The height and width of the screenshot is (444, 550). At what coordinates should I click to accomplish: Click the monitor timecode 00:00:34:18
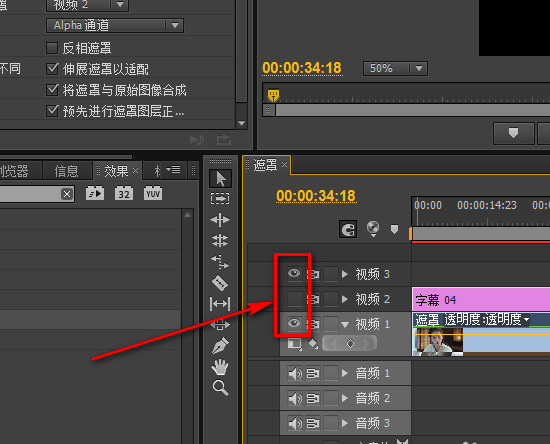tap(302, 68)
